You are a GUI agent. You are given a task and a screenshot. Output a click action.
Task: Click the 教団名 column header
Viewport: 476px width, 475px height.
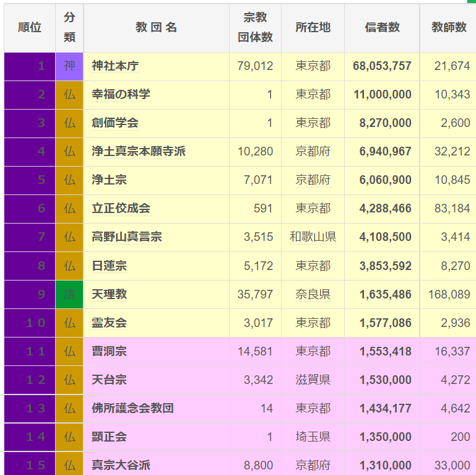point(157,28)
